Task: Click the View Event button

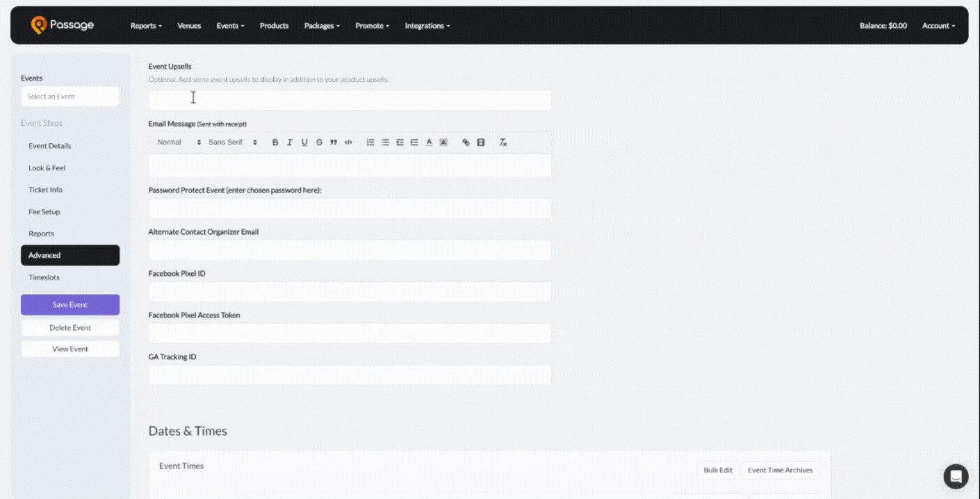Action: (70, 349)
